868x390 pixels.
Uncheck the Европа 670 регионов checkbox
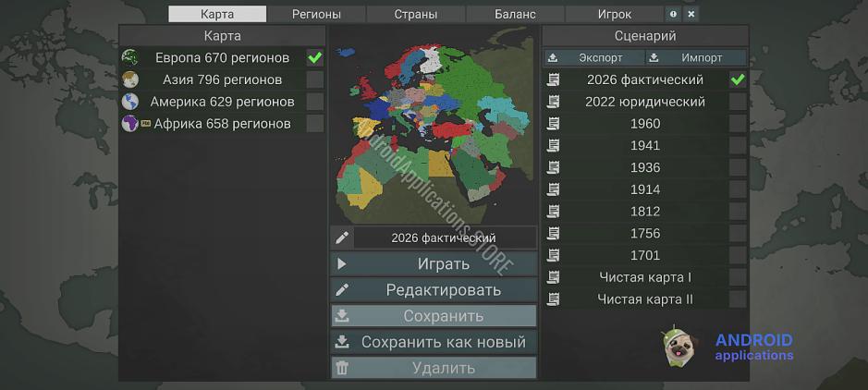[315, 57]
